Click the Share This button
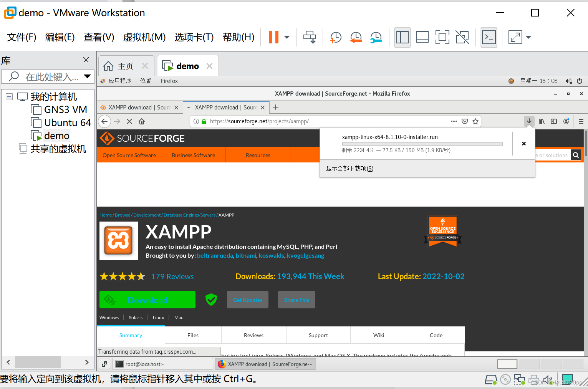Viewport: 588px width, 389px height. (296, 300)
